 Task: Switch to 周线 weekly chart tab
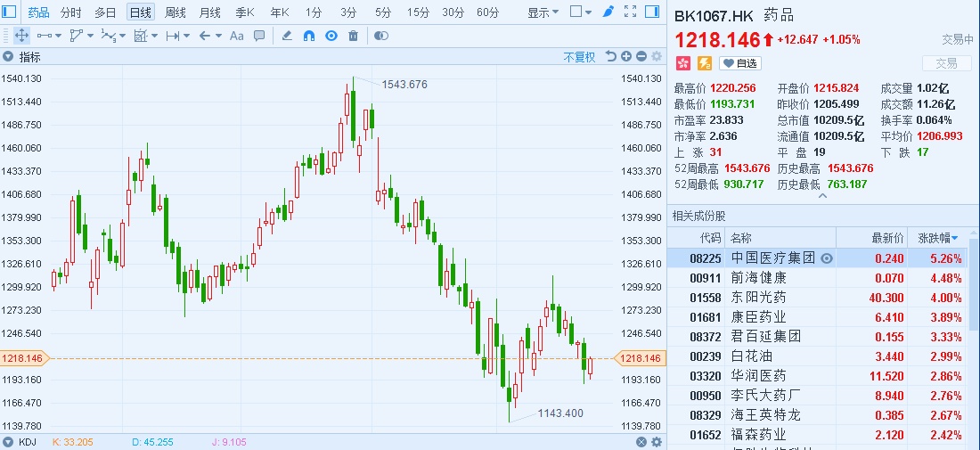point(176,12)
